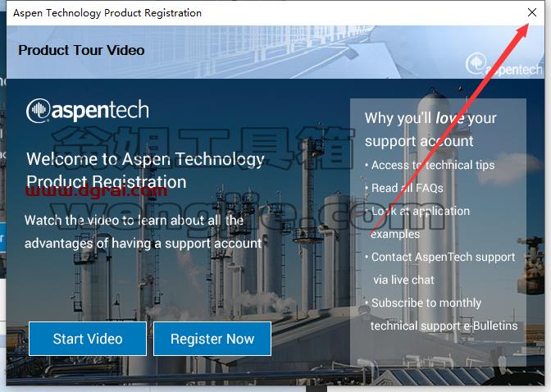Close the Product Registration window

click(x=532, y=12)
